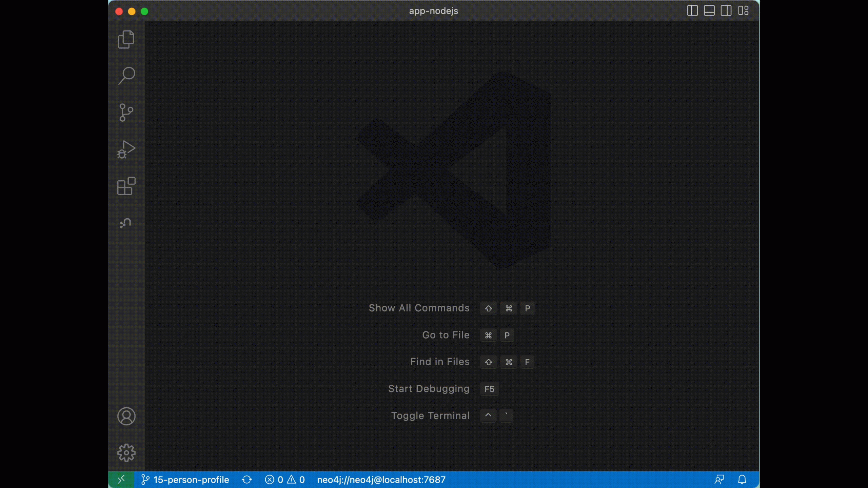Image resolution: width=868 pixels, height=488 pixels.
Task: Click the Show All Commands label
Action: pyautogui.click(x=419, y=308)
